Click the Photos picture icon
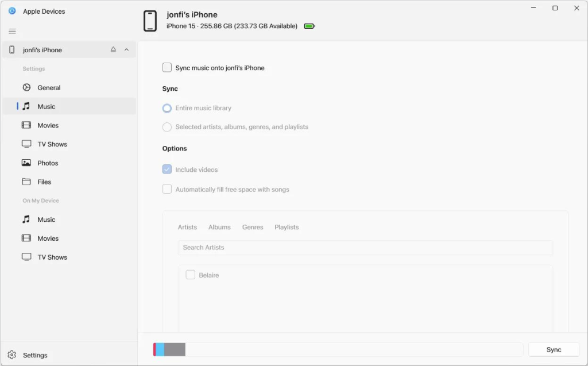Image resolution: width=588 pixels, height=366 pixels. (26, 163)
